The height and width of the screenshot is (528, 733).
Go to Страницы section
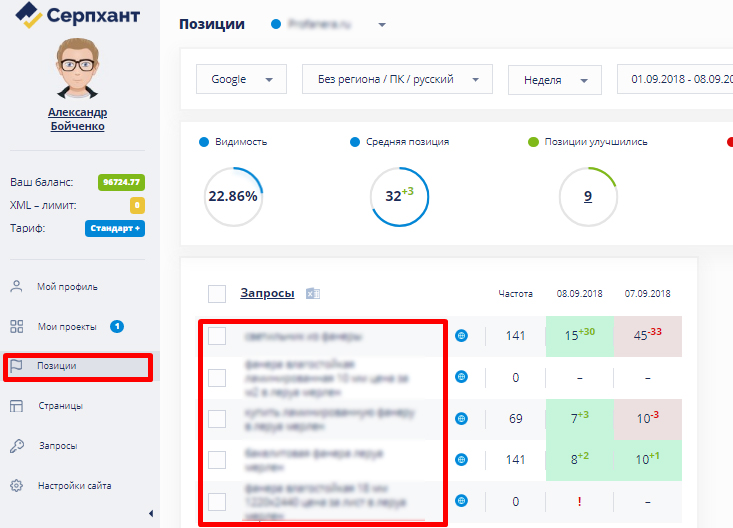pos(59,406)
